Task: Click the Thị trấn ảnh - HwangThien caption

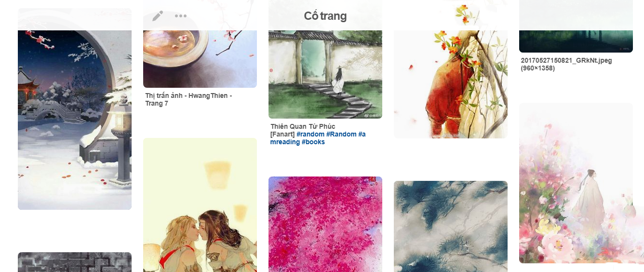Action: (188, 99)
